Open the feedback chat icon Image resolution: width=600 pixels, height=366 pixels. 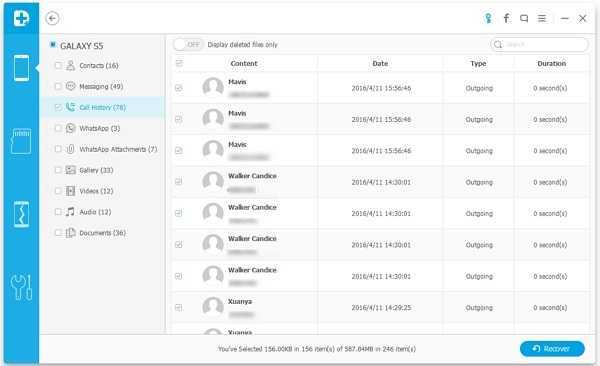pyautogui.click(x=524, y=18)
